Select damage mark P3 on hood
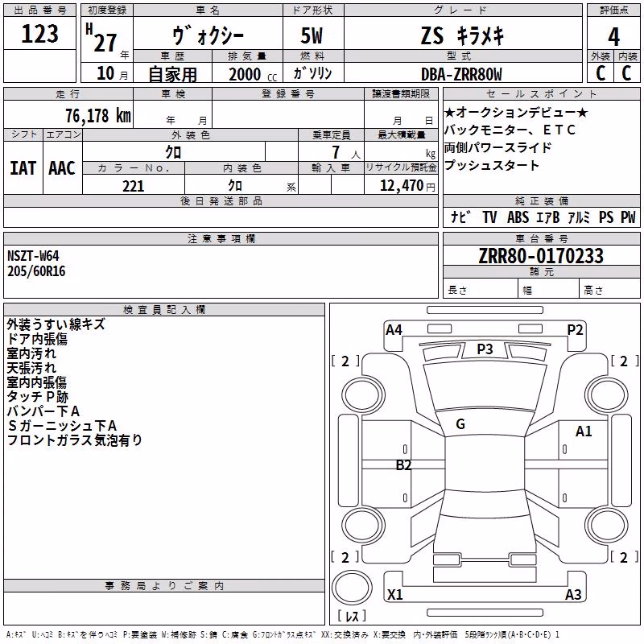The height and width of the screenshot is (644, 644). click(x=485, y=349)
